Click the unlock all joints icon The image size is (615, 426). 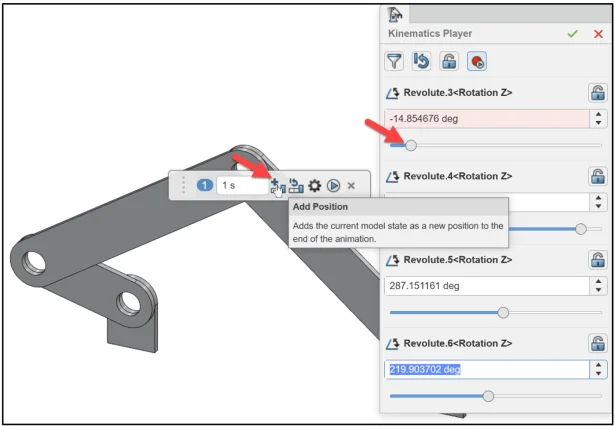[x=452, y=61]
